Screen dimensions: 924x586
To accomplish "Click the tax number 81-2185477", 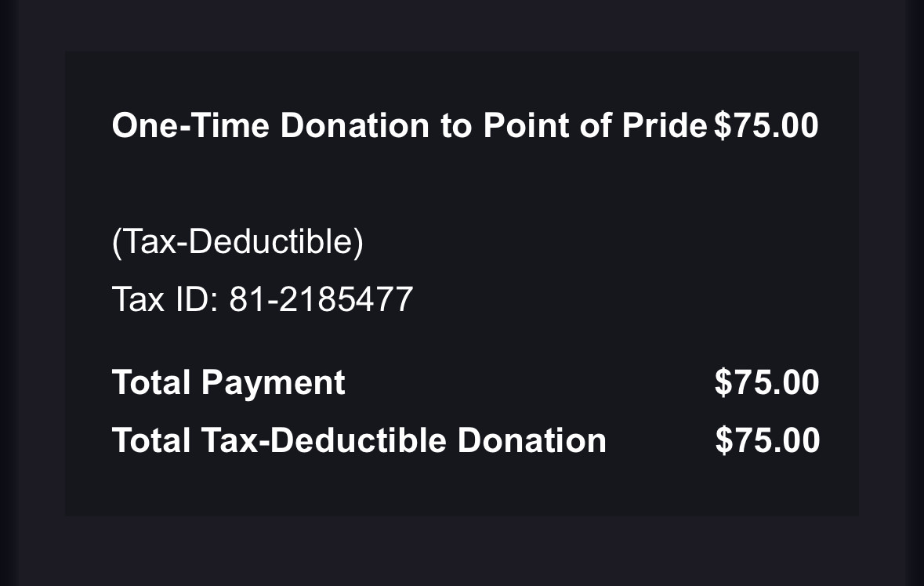I will click(321, 299).
